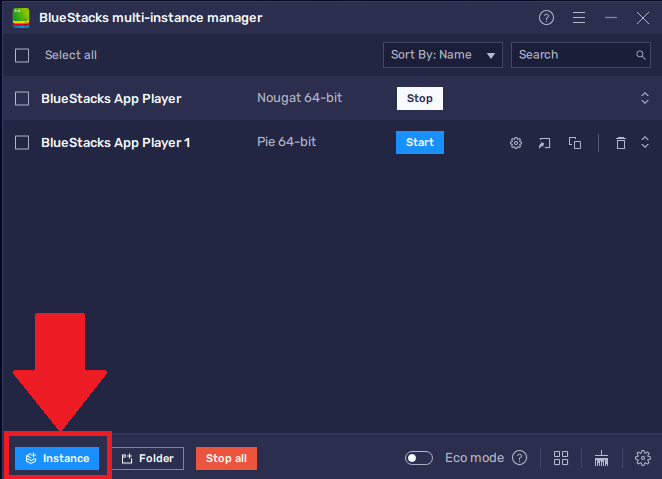
Task: Check the BlueStacks App Player checkbox
Action: [x=22, y=99]
